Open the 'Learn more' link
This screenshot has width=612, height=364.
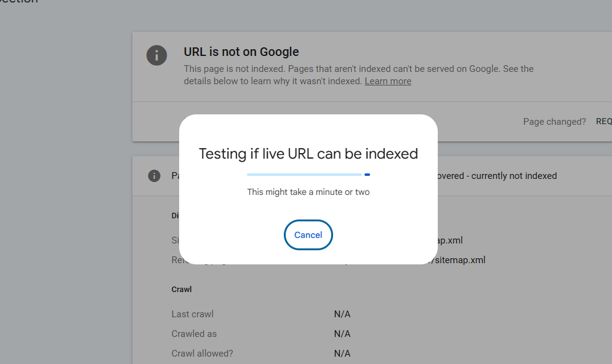click(x=388, y=81)
